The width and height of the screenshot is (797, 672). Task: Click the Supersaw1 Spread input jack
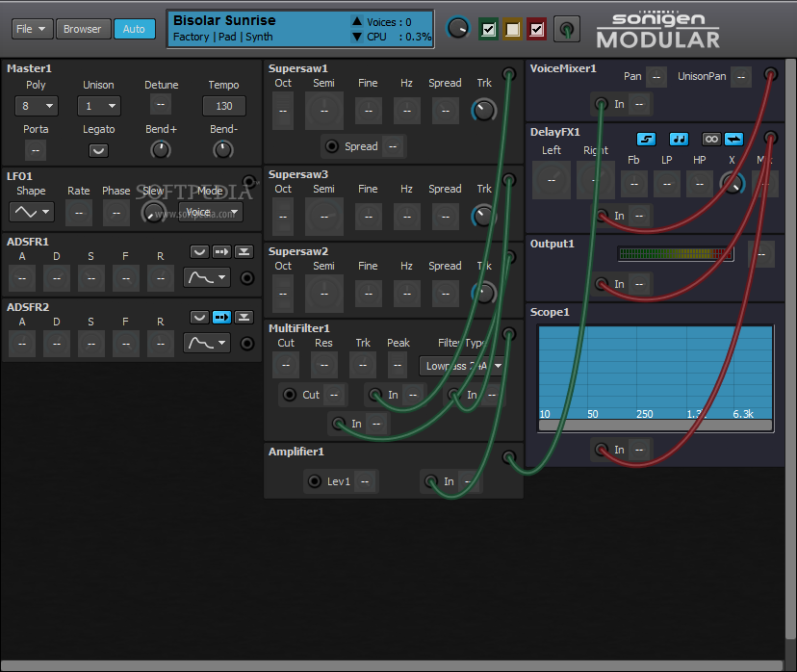pyautogui.click(x=331, y=146)
